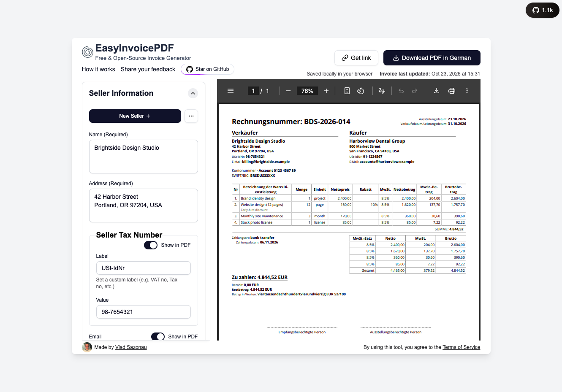Toggle Show in PDF for Email
Image resolution: width=562 pixels, height=392 pixels.
pyautogui.click(x=158, y=336)
